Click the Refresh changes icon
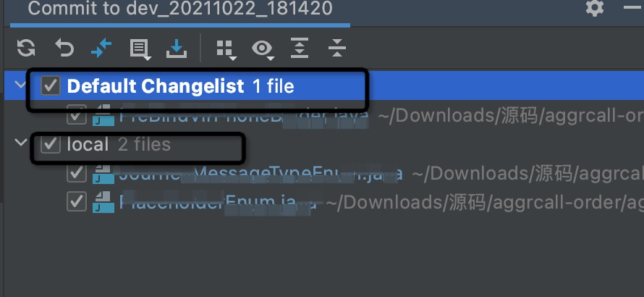Viewport: 644px width, 297px height. coord(26,49)
